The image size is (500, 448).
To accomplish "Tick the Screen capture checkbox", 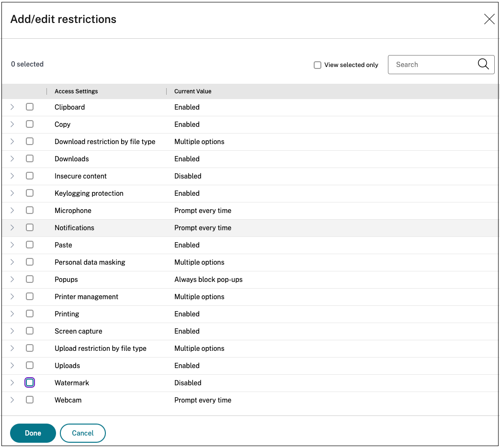I will (x=30, y=331).
